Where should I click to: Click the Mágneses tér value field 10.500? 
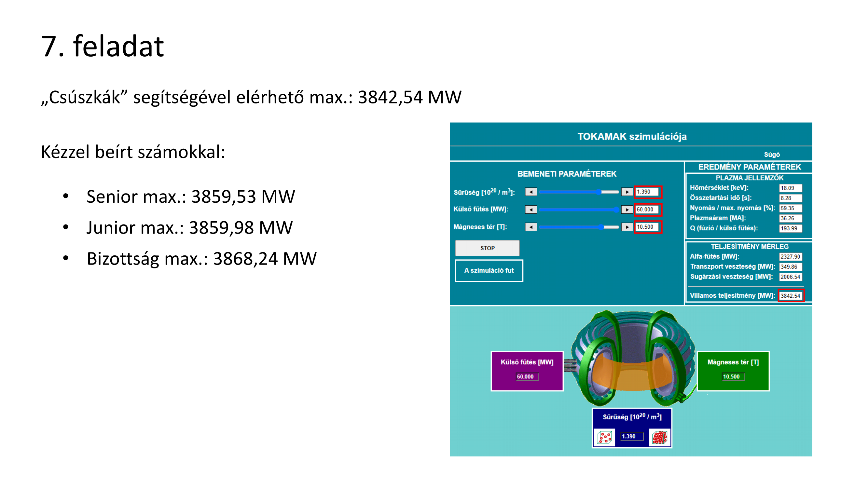tap(647, 227)
